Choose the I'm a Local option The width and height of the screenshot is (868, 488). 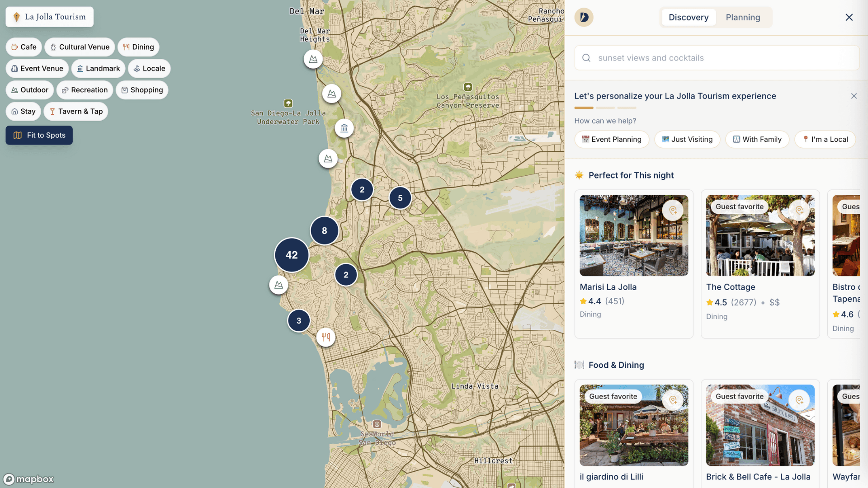[825, 139]
